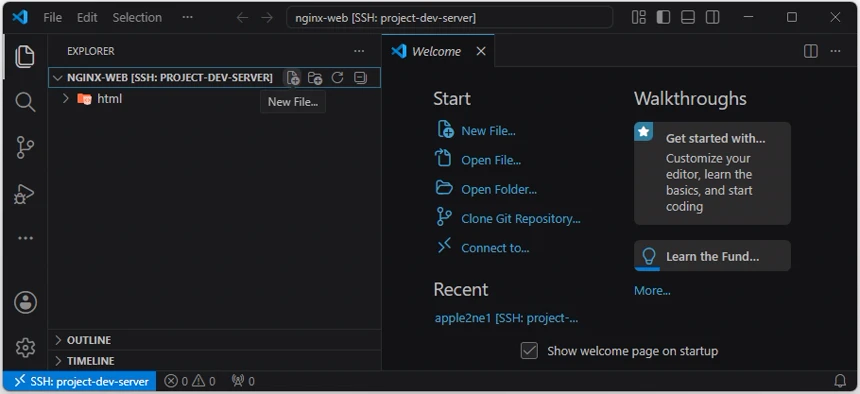Toggle the bottom panel visibility
This screenshot has height=394, width=860.
point(688,18)
